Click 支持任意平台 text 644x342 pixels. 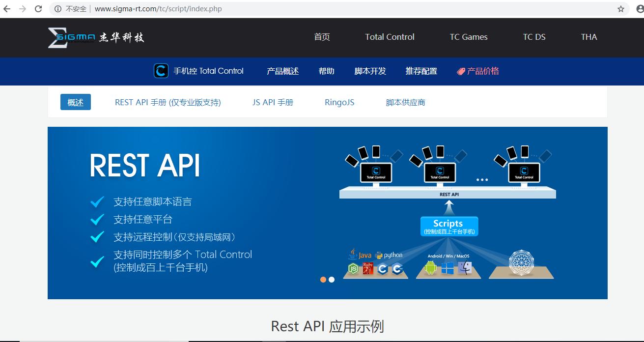pos(143,219)
